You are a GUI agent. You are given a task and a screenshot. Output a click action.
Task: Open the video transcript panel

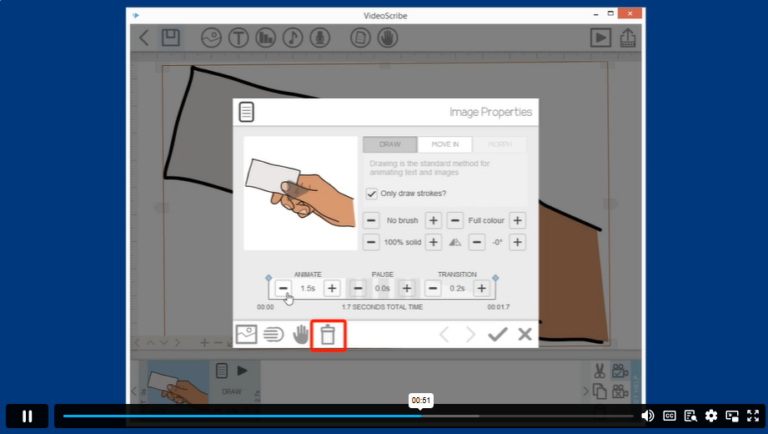coord(690,416)
